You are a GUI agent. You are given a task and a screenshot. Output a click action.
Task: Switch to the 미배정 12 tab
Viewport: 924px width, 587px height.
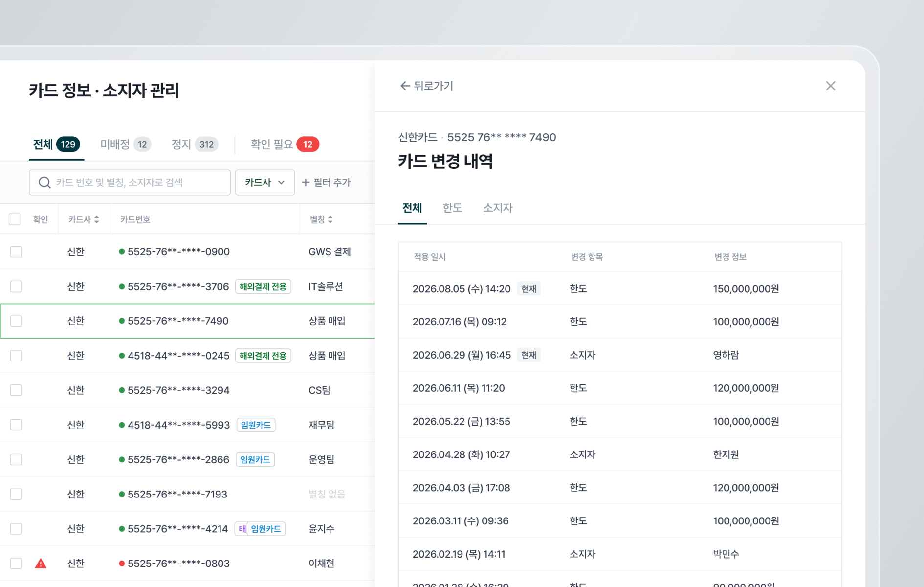(126, 144)
